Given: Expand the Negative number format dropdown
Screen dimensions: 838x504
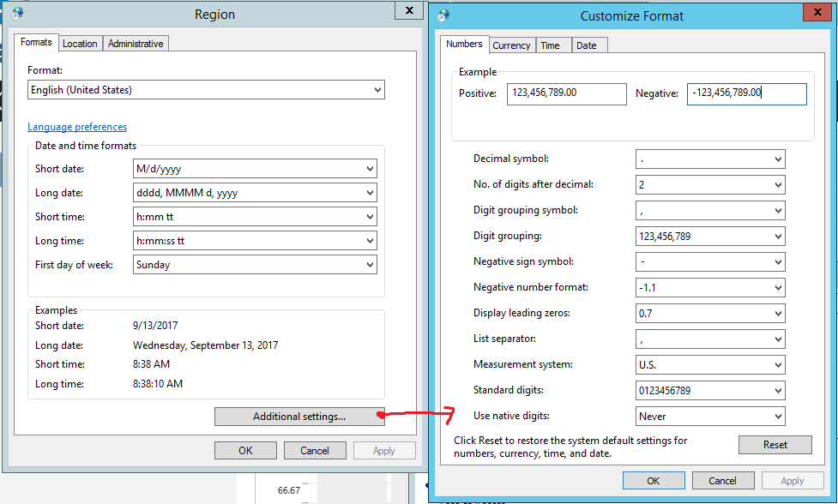Looking at the screenshot, I should point(710,287).
